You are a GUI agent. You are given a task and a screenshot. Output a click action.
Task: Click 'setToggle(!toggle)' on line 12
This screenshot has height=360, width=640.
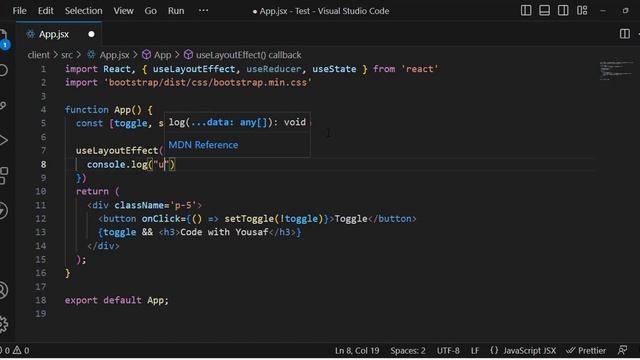tap(273, 219)
